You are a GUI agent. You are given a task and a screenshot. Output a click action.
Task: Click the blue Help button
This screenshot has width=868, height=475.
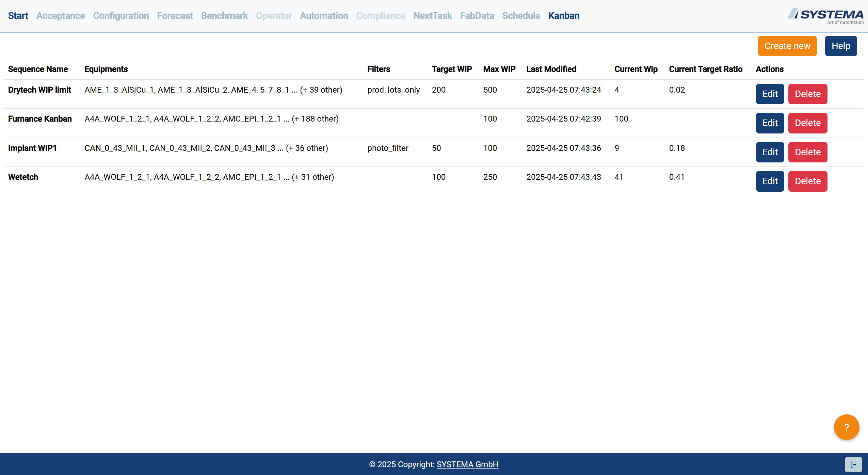point(841,46)
